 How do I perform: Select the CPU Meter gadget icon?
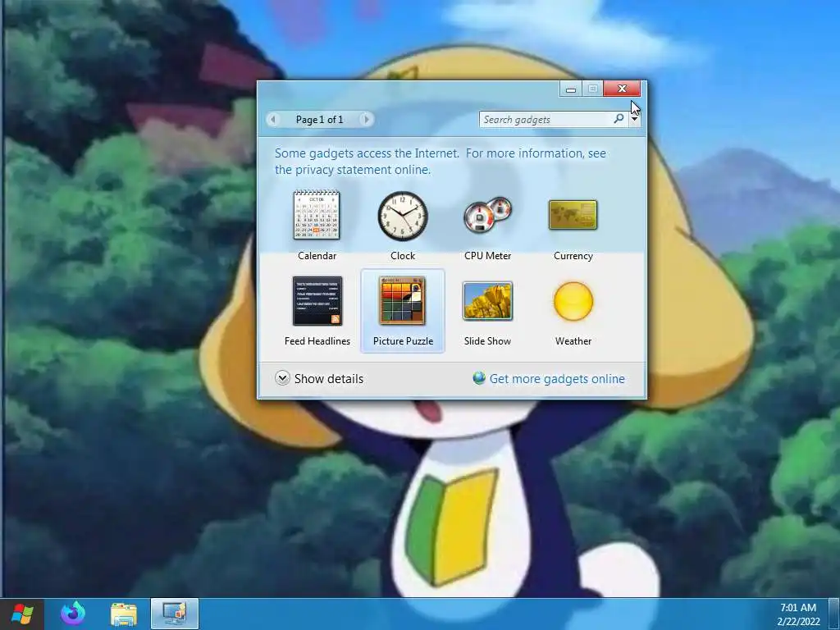tap(487, 215)
